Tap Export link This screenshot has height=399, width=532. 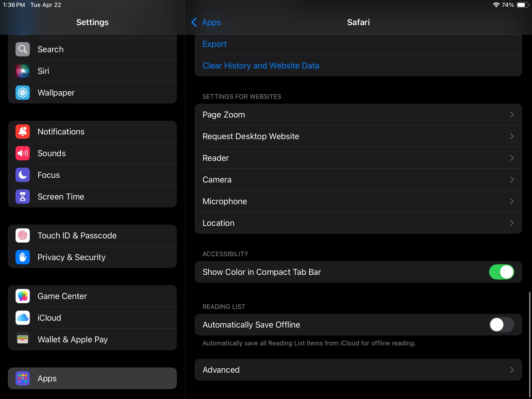pos(215,44)
